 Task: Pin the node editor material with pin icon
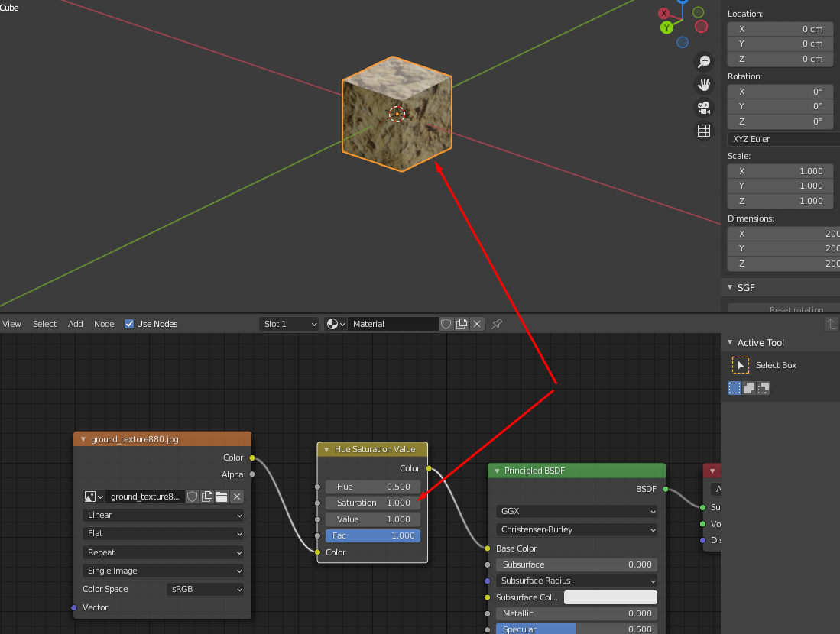point(497,324)
